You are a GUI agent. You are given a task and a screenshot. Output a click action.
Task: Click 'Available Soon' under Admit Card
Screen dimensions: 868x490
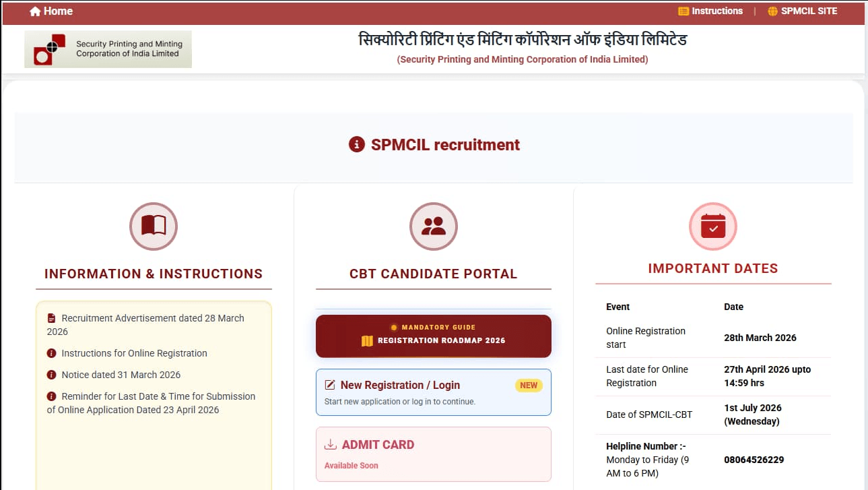pos(352,466)
